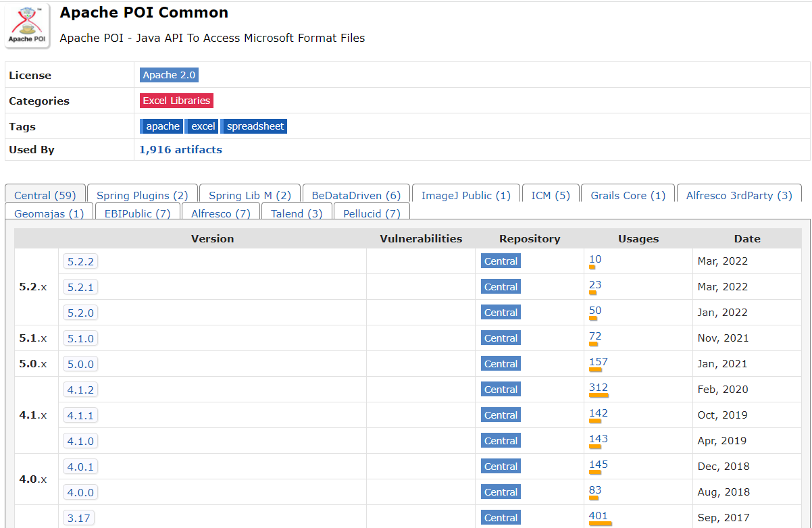Switch to the Spring Plugins (2) tab

(x=143, y=195)
